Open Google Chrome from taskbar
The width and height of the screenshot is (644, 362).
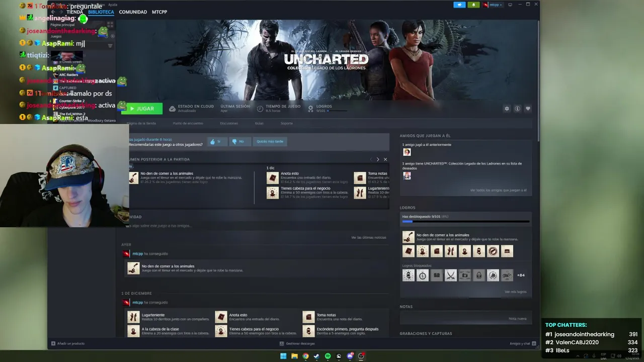tap(305, 356)
